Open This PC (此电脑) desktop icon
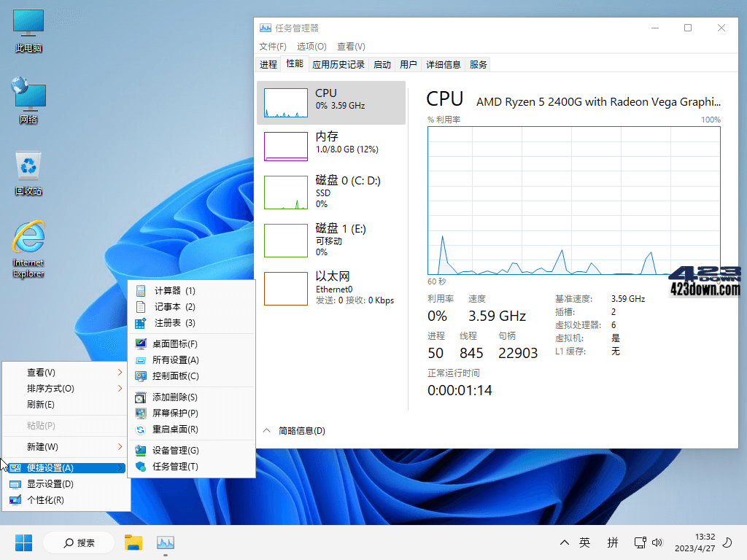This screenshot has height=560, width=747. (x=28, y=26)
